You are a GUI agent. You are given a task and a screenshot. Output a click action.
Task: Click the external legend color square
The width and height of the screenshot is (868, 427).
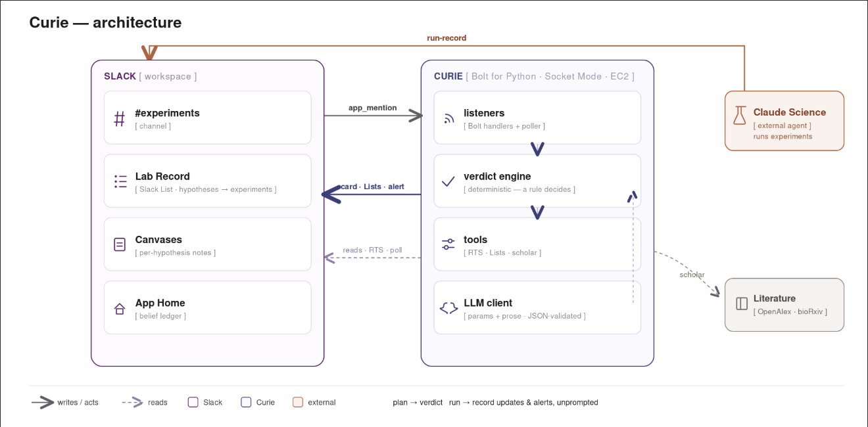point(298,402)
